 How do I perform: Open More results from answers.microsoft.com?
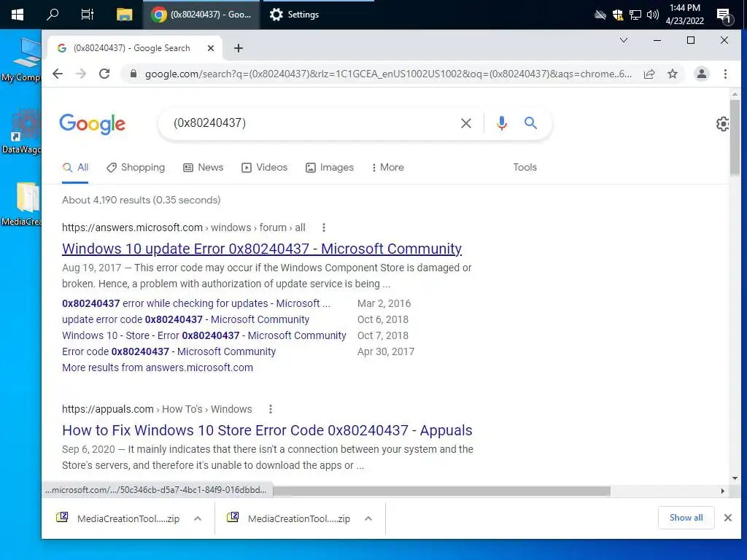pos(158,367)
